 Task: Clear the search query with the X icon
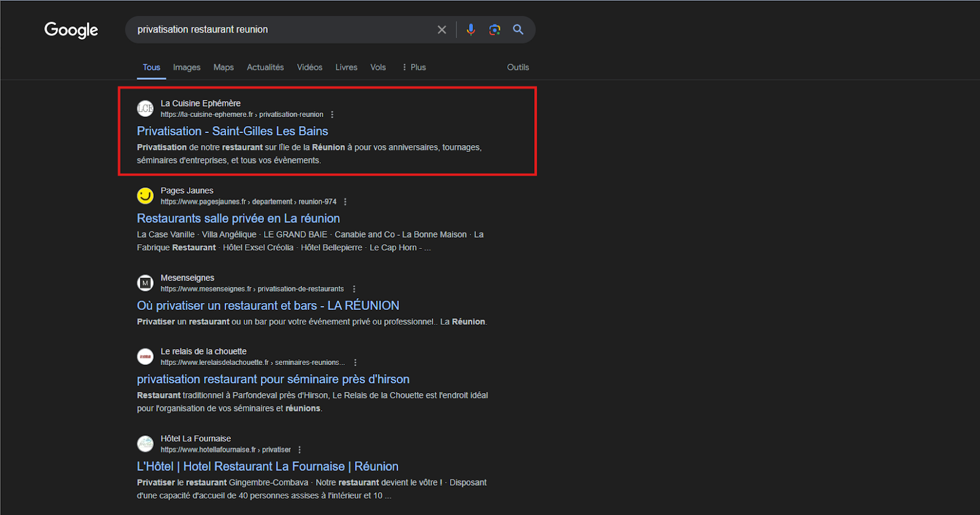coord(442,29)
